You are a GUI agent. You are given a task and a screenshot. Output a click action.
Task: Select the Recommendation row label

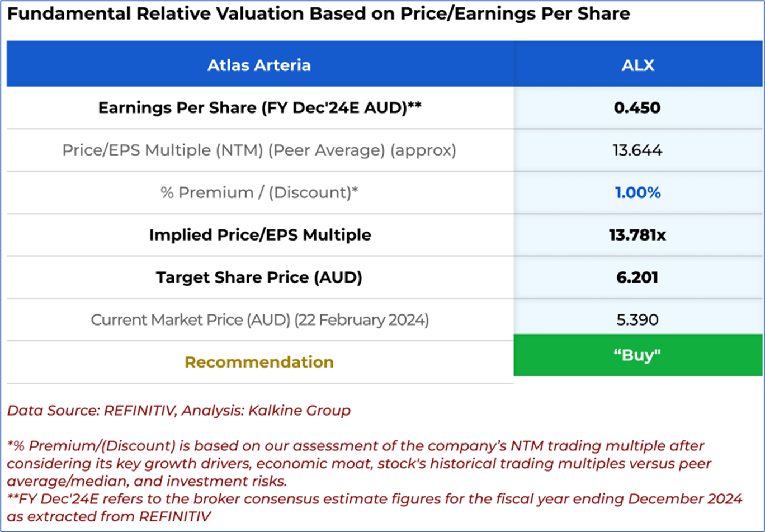coord(259,362)
